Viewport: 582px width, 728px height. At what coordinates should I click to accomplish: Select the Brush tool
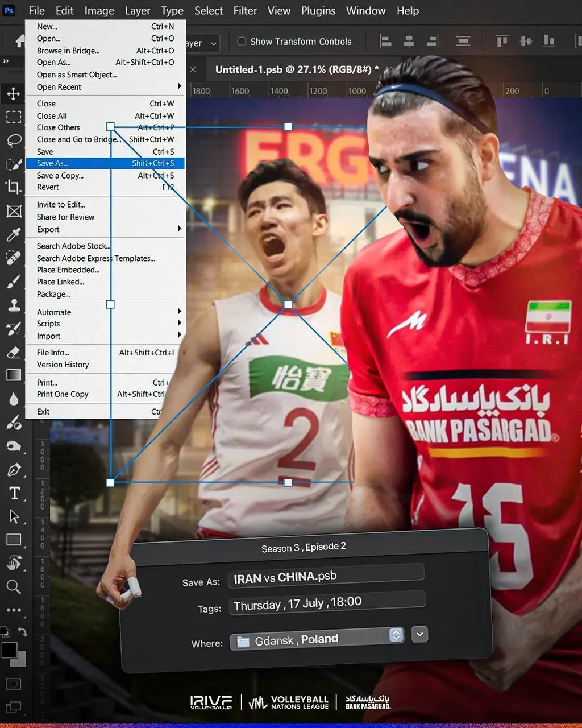coord(13,282)
